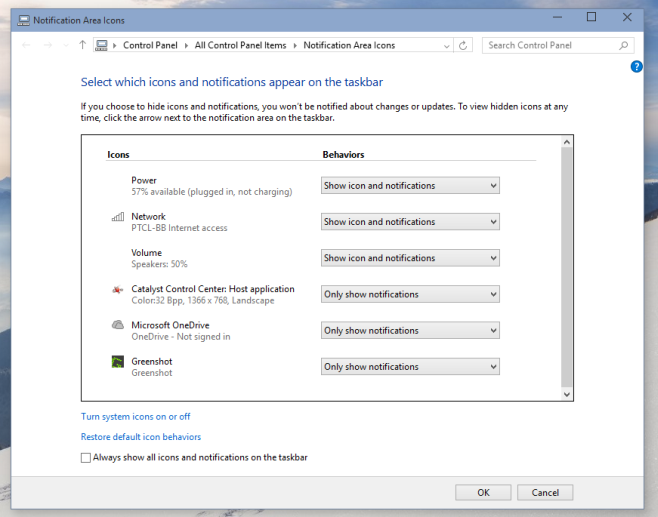The width and height of the screenshot is (658, 517).
Task: Open the Greenshot behavior dropdown
Action: 410,366
